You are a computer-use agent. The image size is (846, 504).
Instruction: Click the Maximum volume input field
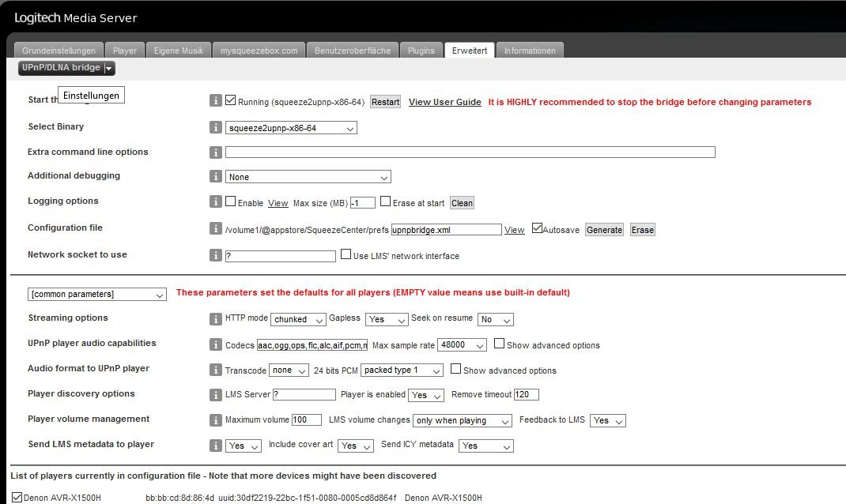[306, 420]
